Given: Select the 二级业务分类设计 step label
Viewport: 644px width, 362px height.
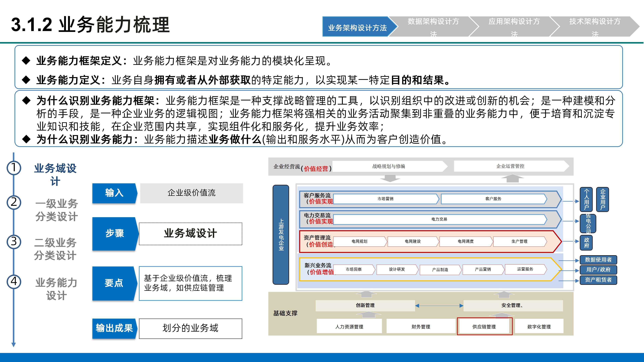Looking at the screenshot, I should click(55, 249).
